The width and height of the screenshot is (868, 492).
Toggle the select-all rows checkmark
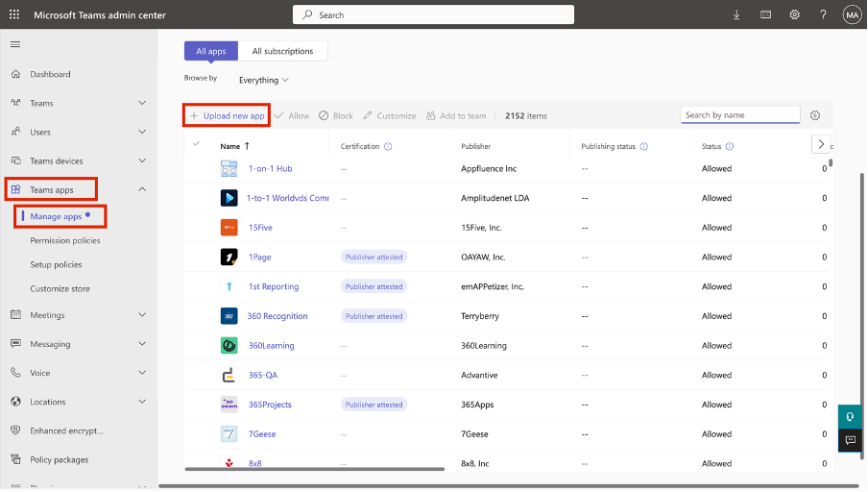[x=196, y=144]
